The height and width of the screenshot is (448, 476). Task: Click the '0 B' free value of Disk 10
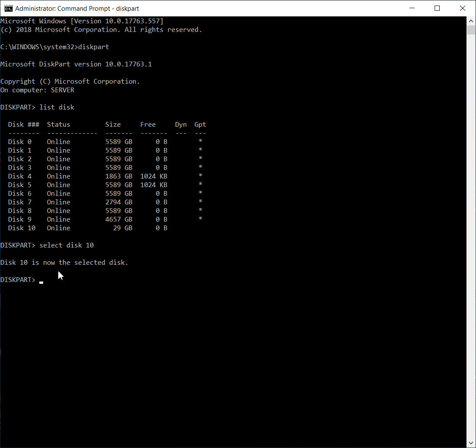[161, 228]
